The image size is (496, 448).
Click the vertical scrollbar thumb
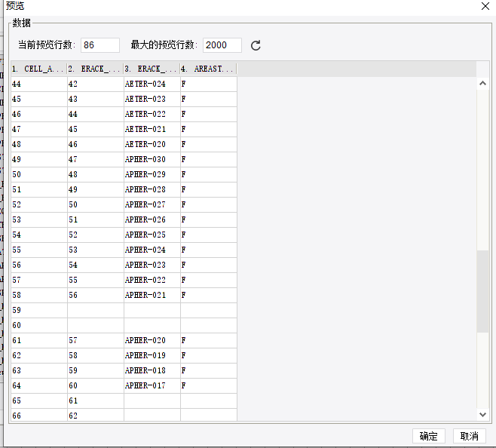click(x=482, y=291)
